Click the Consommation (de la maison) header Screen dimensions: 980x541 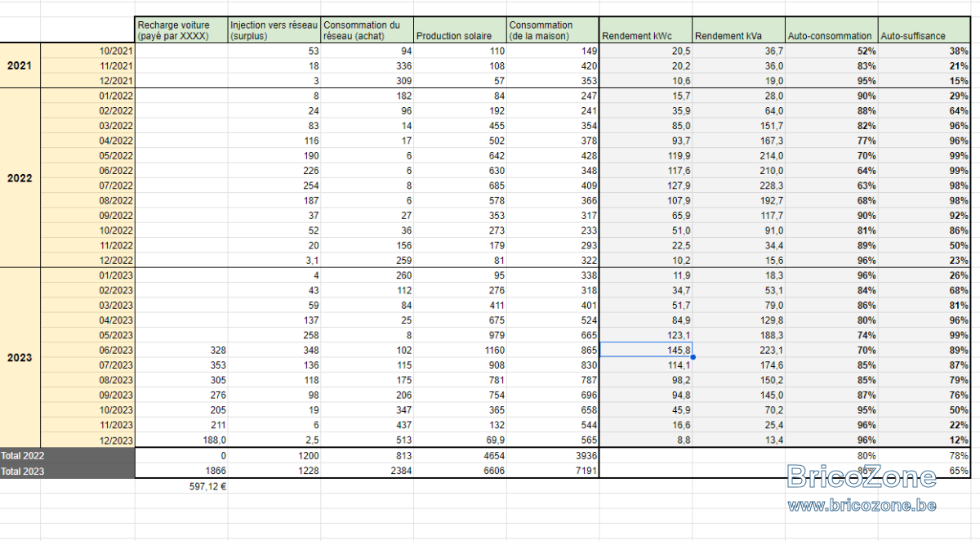click(x=553, y=30)
